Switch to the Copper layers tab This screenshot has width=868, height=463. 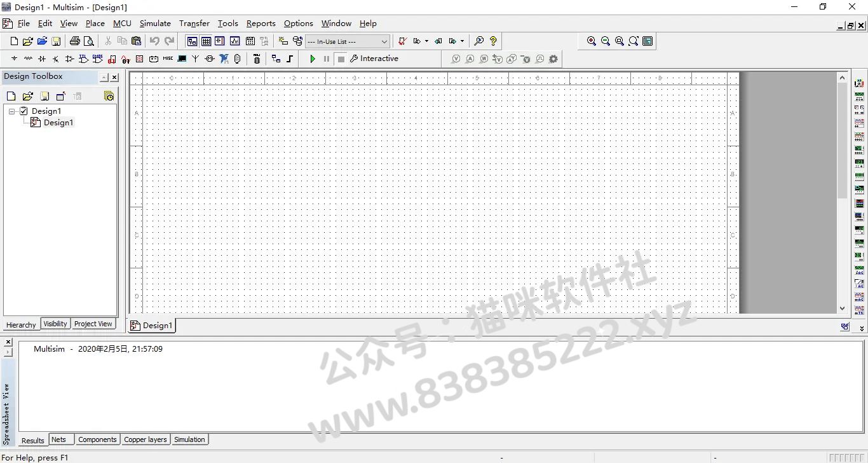pyautogui.click(x=146, y=439)
